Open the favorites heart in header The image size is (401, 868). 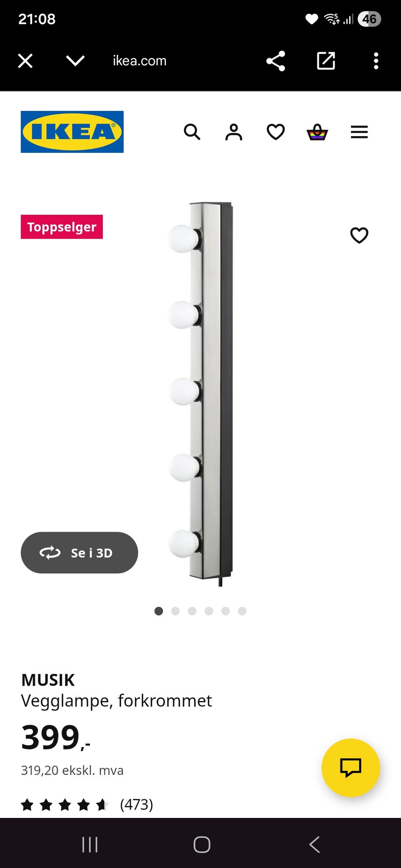click(x=276, y=132)
